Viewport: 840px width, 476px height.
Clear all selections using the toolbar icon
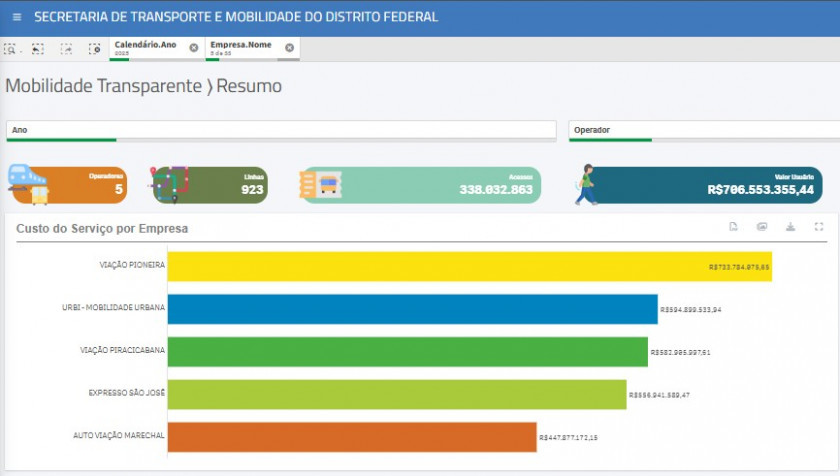coord(94,48)
